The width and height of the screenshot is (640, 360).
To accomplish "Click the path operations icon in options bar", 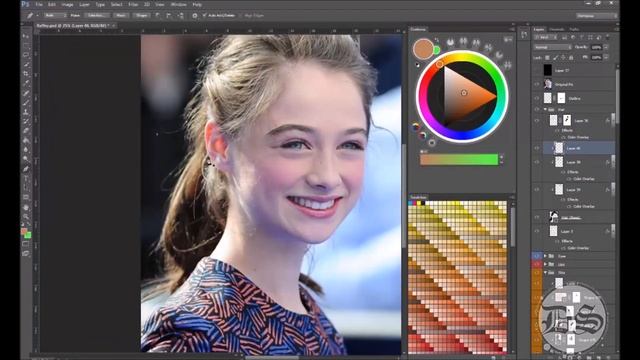I will pyautogui.click(x=157, y=16).
